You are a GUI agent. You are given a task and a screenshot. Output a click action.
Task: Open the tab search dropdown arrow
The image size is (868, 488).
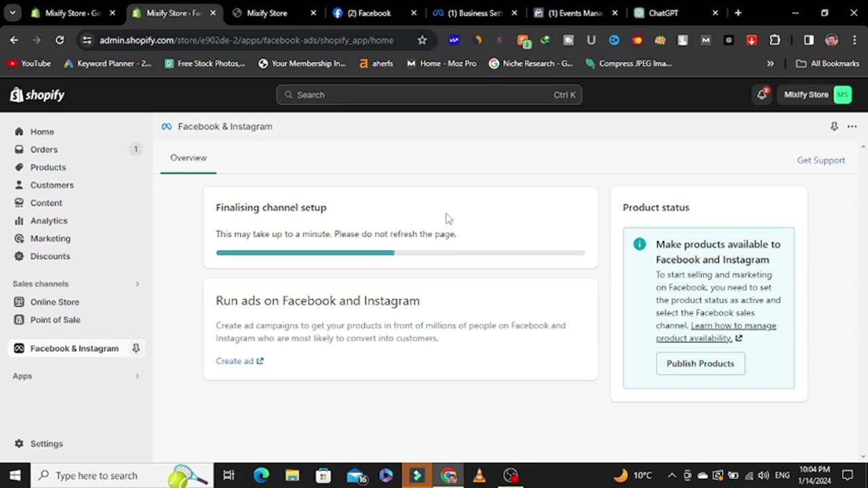(12, 13)
